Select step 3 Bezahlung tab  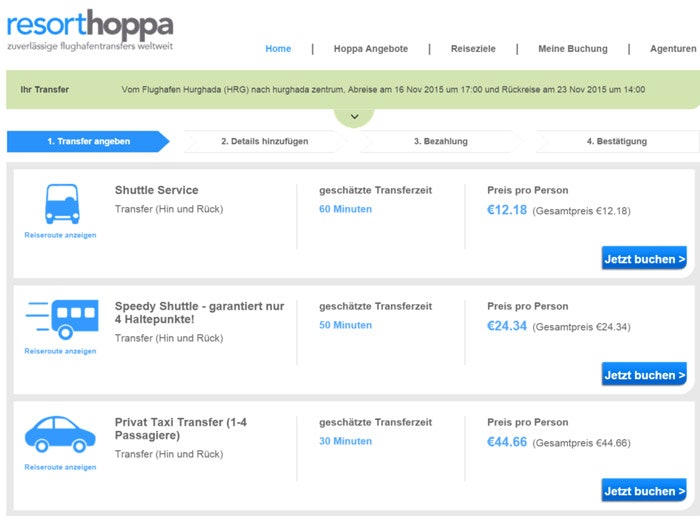[441, 141]
